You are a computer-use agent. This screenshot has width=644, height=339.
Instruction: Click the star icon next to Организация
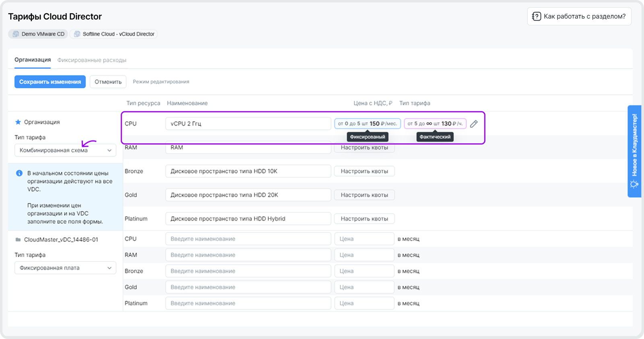click(18, 122)
